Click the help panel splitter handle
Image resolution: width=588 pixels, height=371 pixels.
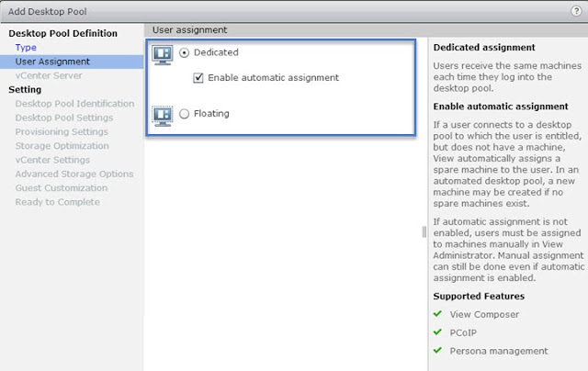tap(424, 232)
